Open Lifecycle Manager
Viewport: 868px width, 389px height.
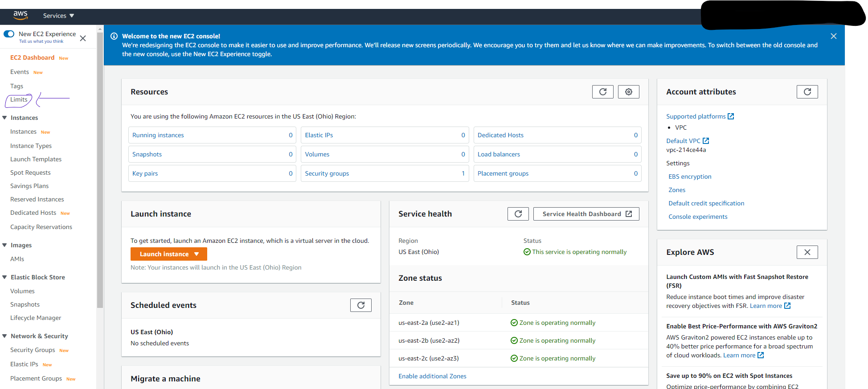point(36,318)
